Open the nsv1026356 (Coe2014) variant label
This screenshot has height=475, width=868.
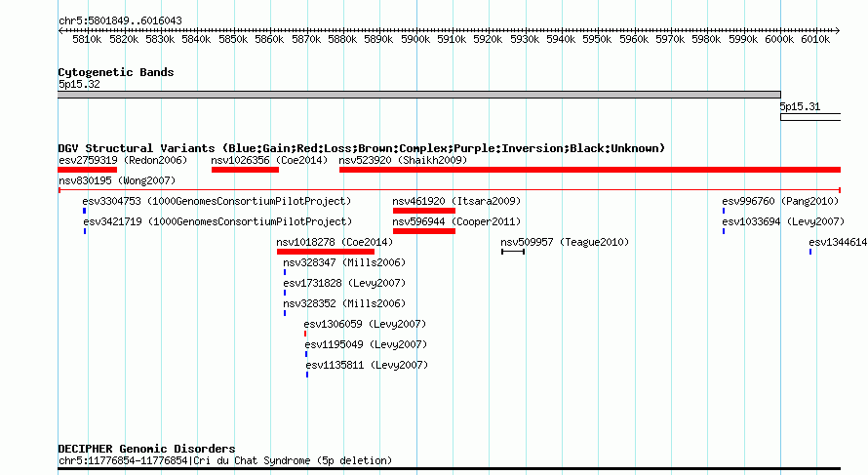pyautogui.click(x=269, y=161)
